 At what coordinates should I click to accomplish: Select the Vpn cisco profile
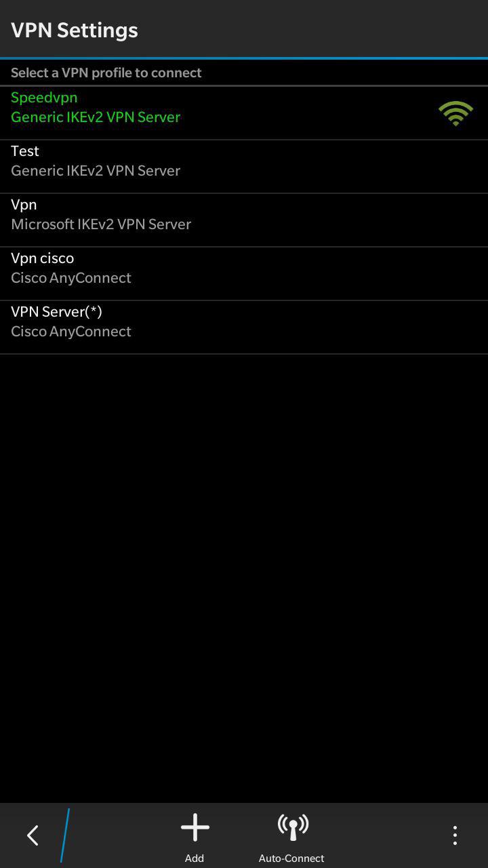(42, 258)
